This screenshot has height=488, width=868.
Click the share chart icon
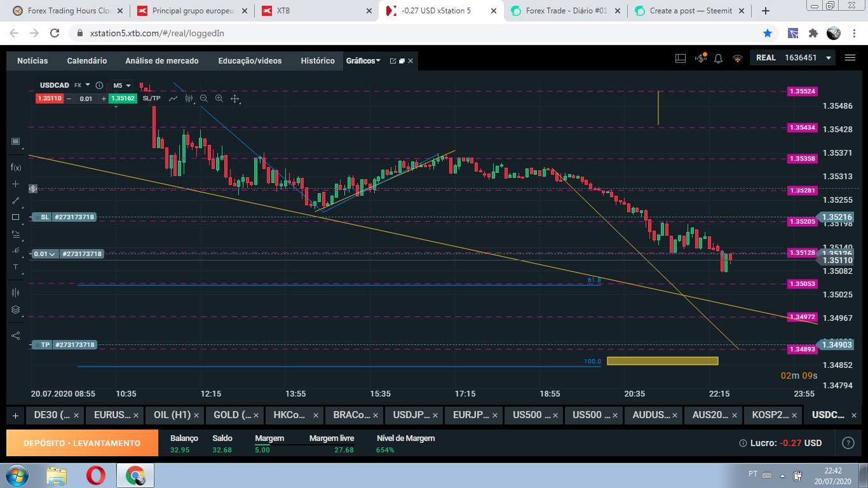tap(16, 335)
